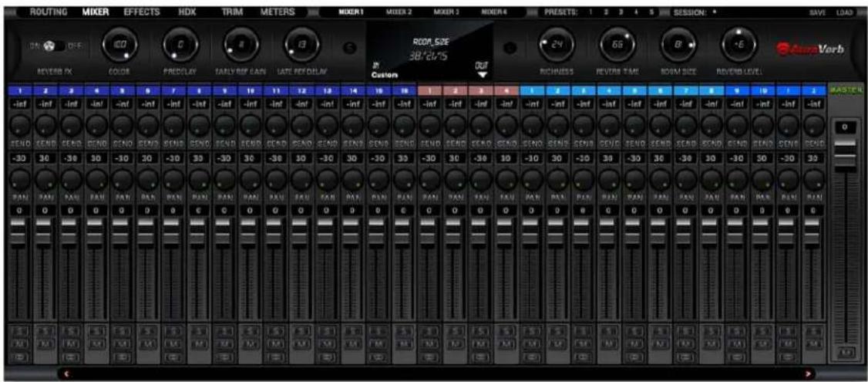Click the small round button left of the room display
The height and width of the screenshot is (382, 868).
pyautogui.click(x=351, y=49)
